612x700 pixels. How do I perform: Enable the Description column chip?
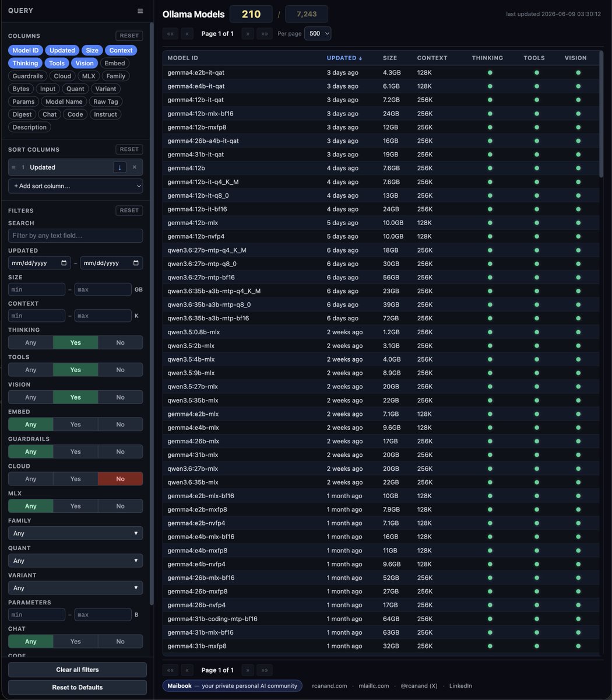click(x=29, y=127)
